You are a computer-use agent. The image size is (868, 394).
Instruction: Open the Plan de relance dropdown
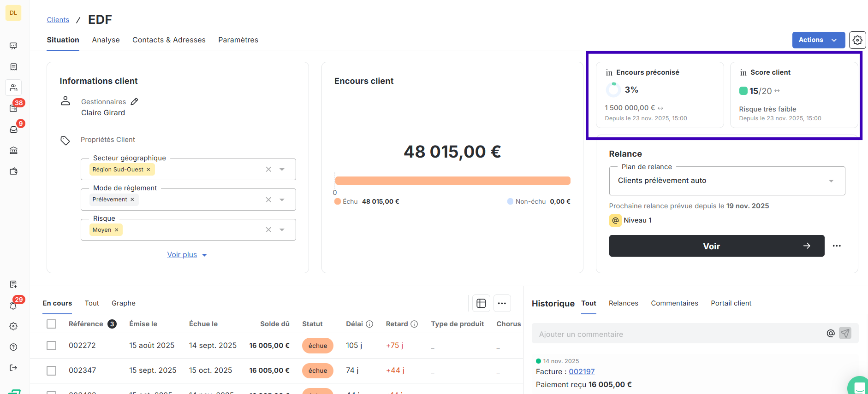tap(727, 181)
